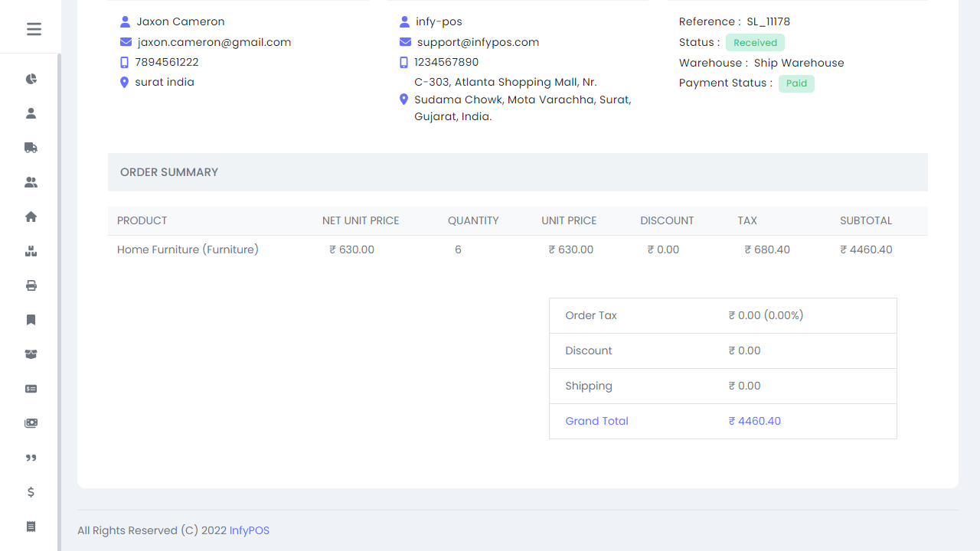The image size is (980, 551).
Task: Select the Purchases receipt icon
Action: [31, 527]
